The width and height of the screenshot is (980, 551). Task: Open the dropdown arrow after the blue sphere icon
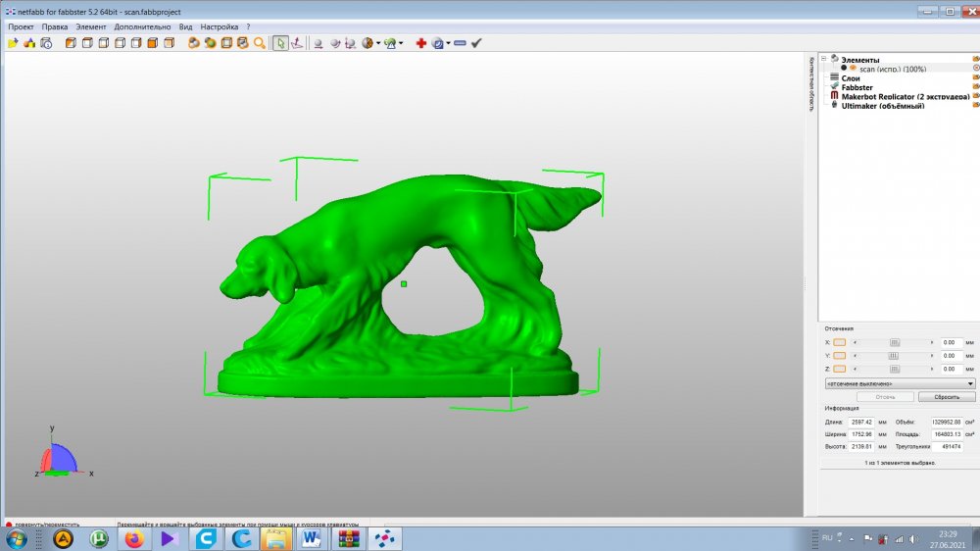pyautogui.click(x=448, y=43)
